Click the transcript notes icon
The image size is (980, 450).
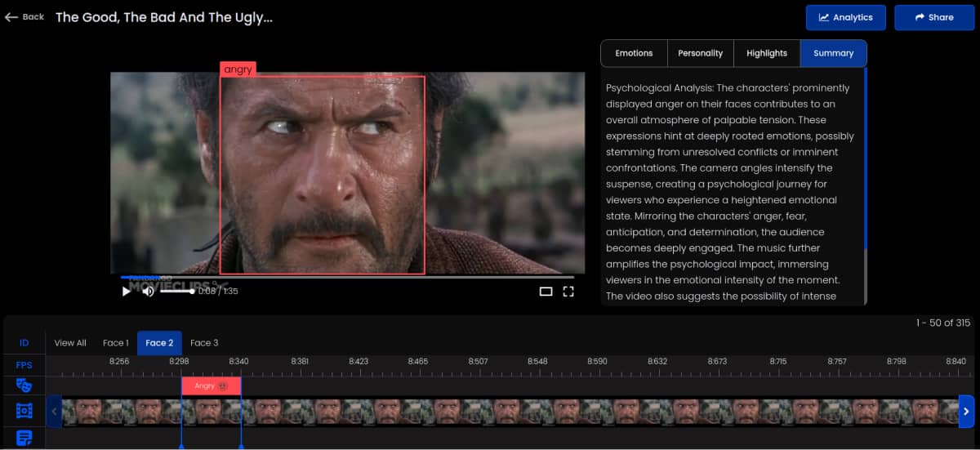click(x=24, y=438)
